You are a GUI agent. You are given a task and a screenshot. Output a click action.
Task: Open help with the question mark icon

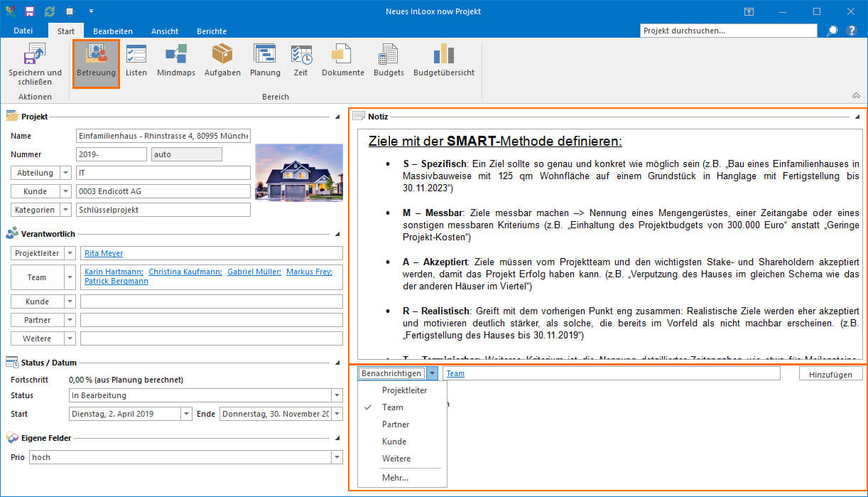pyautogui.click(x=852, y=31)
